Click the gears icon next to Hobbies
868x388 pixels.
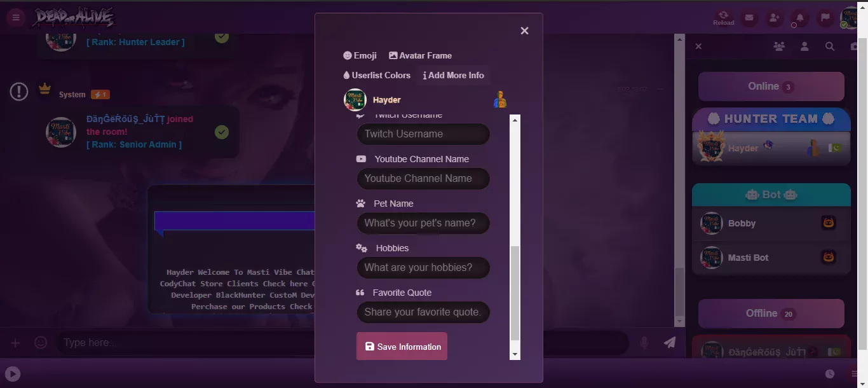[x=362, y=248]
